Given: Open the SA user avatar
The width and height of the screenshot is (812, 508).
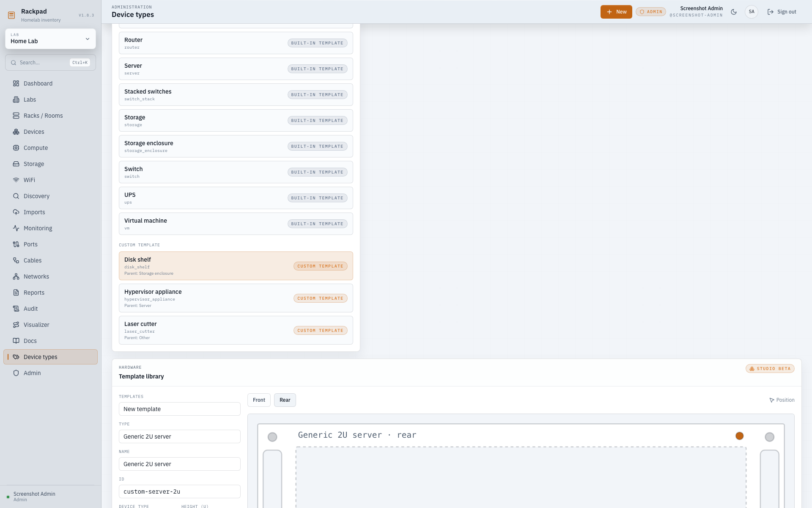Looking at the screenshot, I should point(752,12).
